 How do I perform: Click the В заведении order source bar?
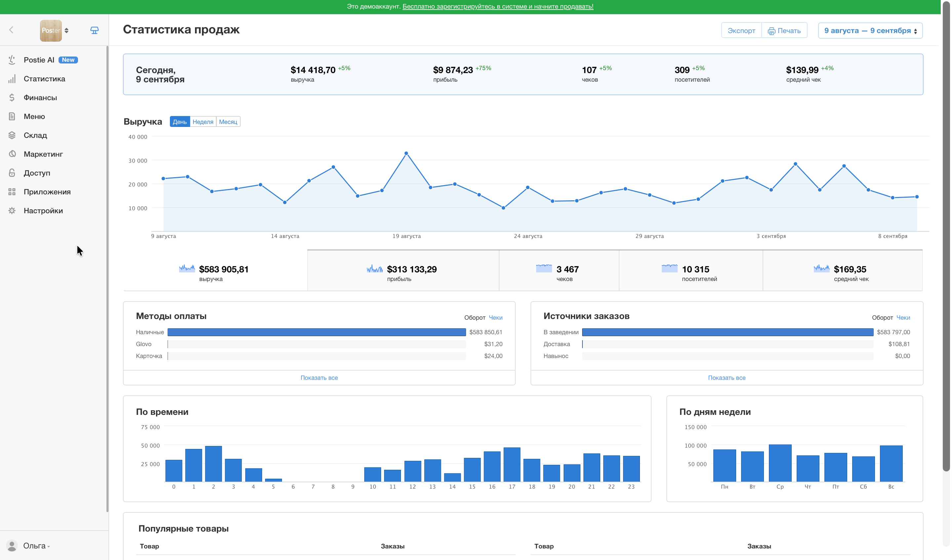(728, 332)
